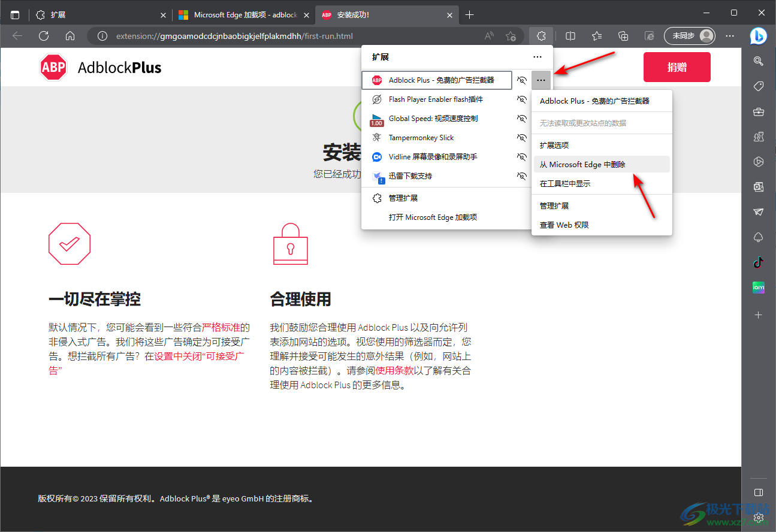Open a new tab with plus button
776x532 pixels.
click(x=469, y=15)
